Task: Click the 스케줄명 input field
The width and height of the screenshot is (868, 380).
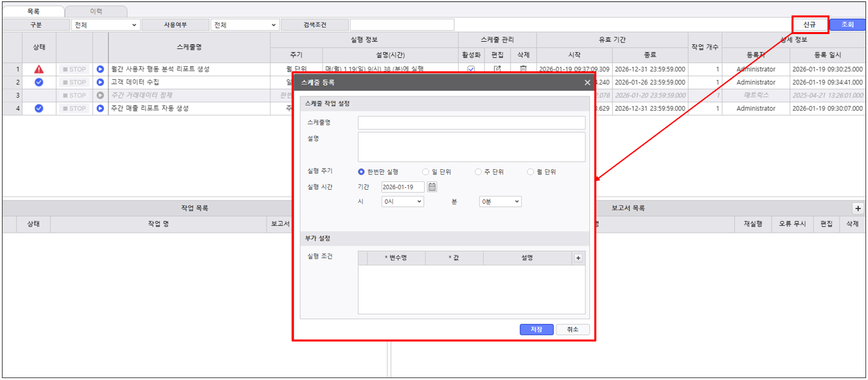Action: tap(471, 123)
